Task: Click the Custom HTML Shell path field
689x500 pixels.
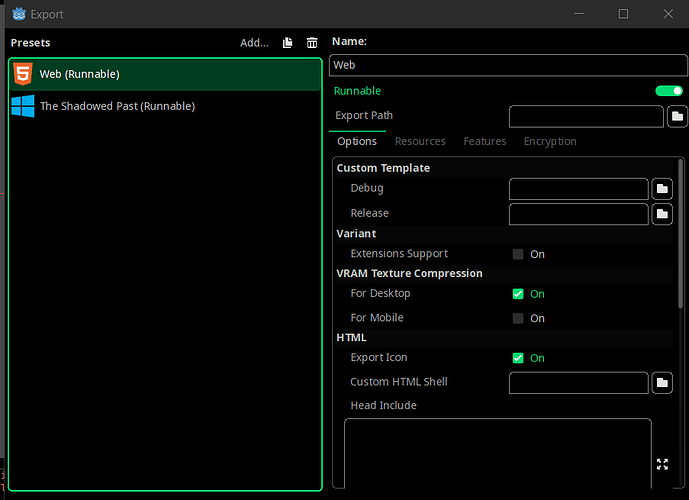Action: coord(579,383)
